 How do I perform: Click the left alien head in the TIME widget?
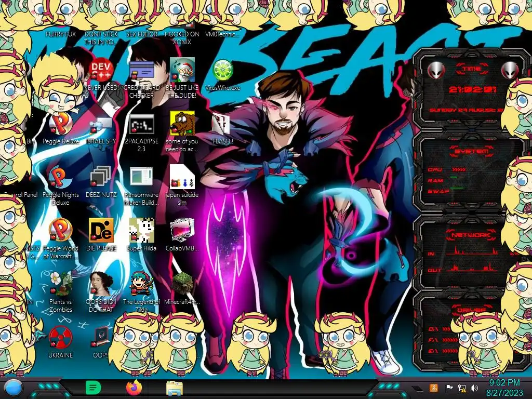tap(436, 71)
